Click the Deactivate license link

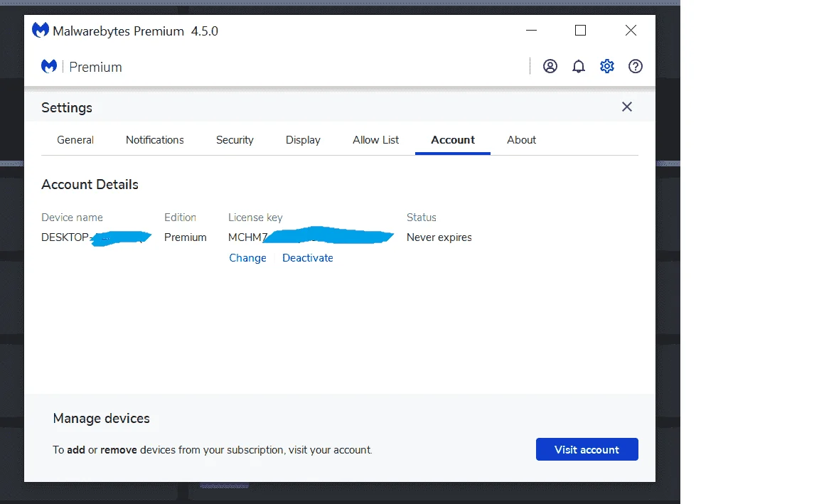click(x=308, y=258)
